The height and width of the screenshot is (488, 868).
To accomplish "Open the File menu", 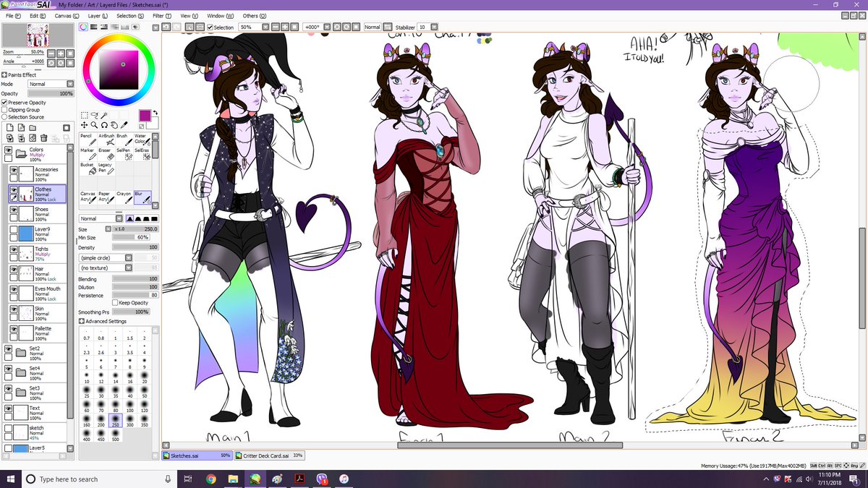I will 12,15.
